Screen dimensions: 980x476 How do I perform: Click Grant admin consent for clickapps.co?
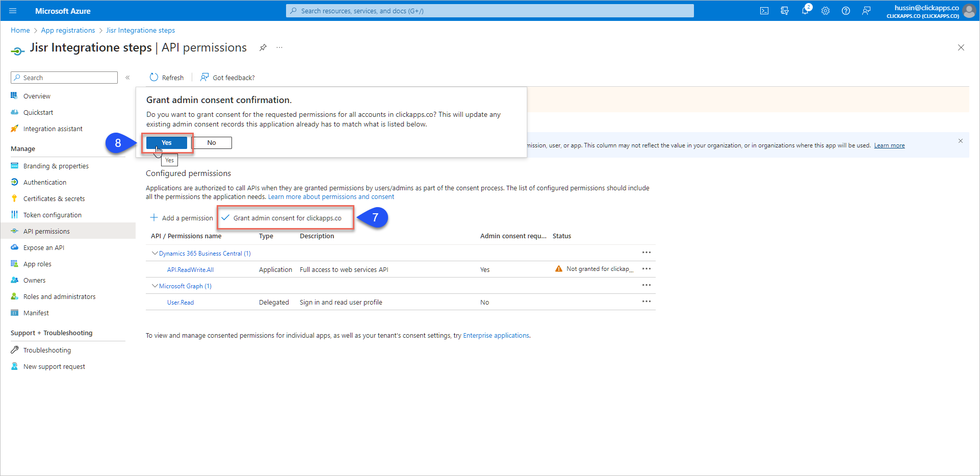287,218
